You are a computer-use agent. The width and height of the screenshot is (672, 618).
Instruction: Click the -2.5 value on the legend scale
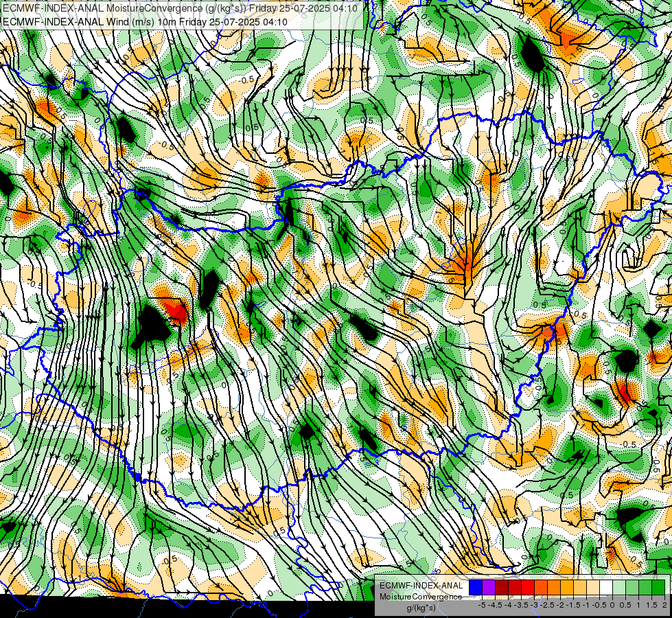point(547,605)
